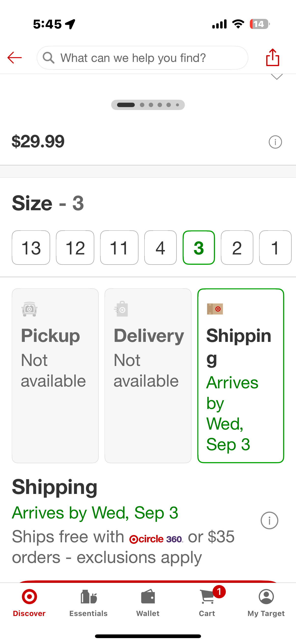The height and width of the screenshot is (644, 296).
Task: Focus the 'What can we help you find?' search field
Action: 142,58
